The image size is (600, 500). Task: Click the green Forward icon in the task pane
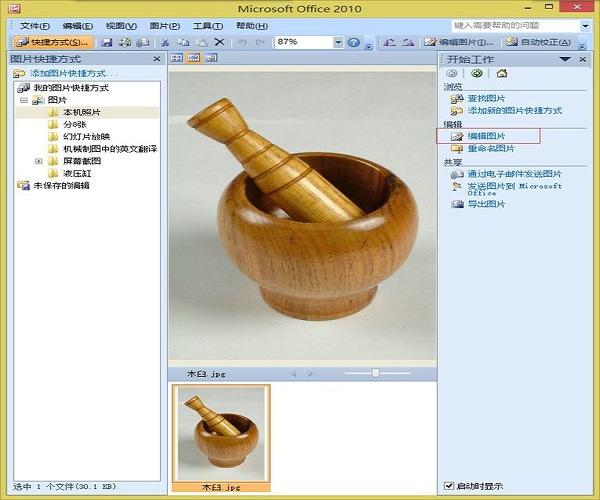tap(477, 73)
